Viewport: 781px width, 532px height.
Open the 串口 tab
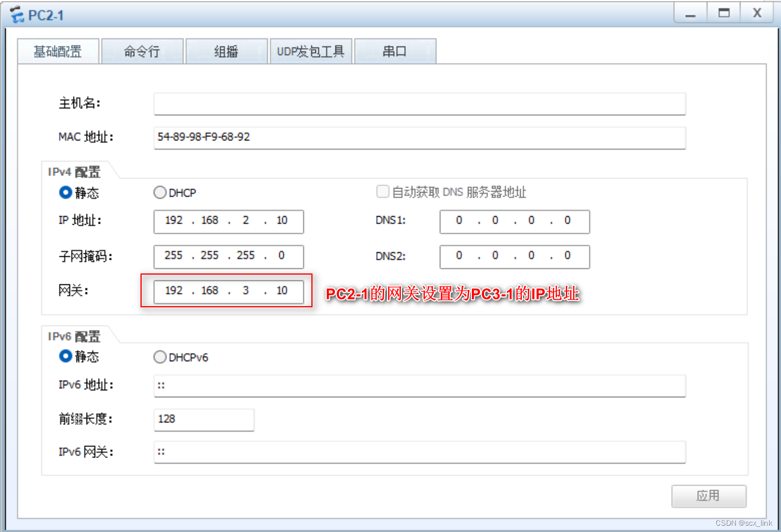coord(395,52)
